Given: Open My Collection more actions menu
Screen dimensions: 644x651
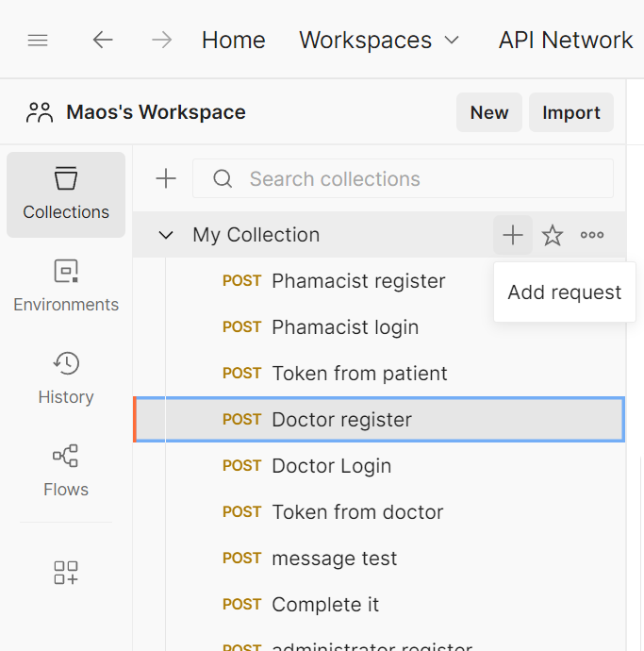Looking at the screenshot, I should (x=592, y=235).
